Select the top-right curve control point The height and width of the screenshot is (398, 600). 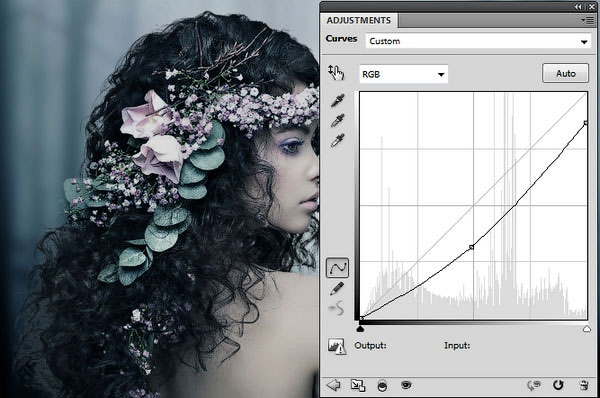click(586, 123)
